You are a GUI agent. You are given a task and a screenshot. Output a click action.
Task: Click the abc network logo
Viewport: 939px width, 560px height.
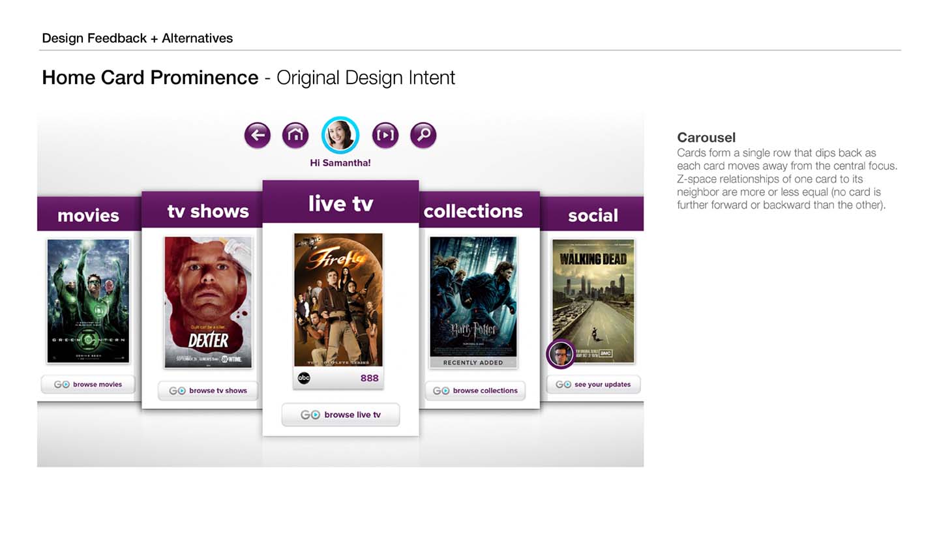tap(304, 378)
